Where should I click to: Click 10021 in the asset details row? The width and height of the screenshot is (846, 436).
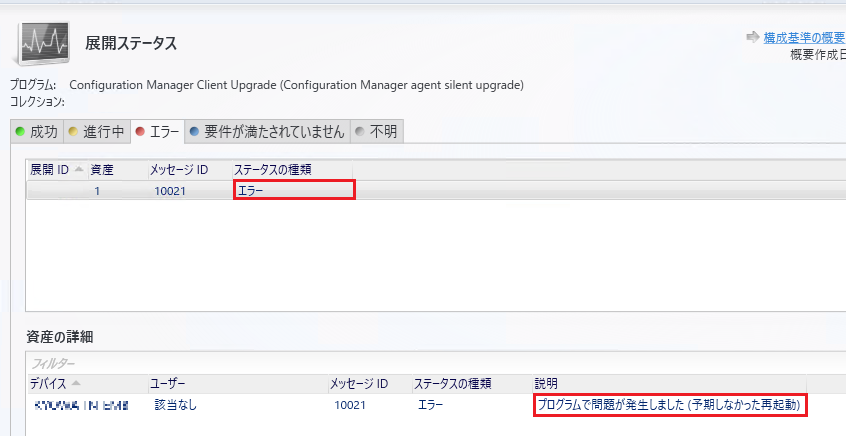(x=350, y=405)
